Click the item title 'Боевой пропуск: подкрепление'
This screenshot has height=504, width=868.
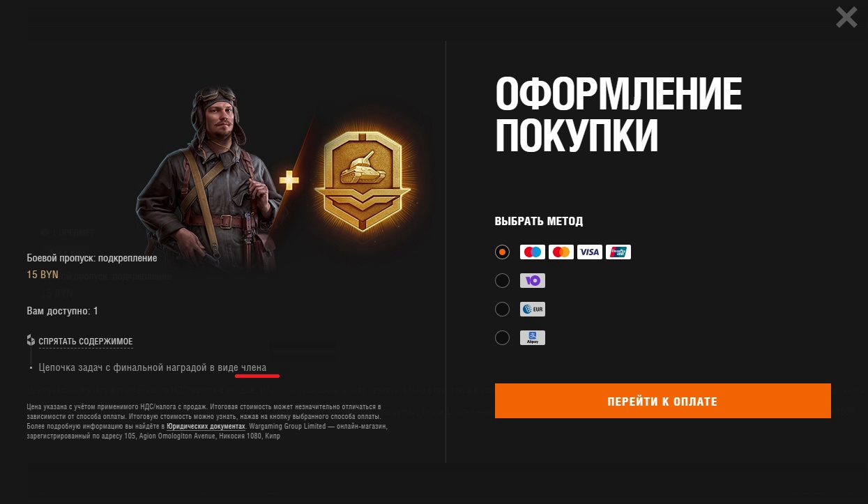tap(92, 258)
